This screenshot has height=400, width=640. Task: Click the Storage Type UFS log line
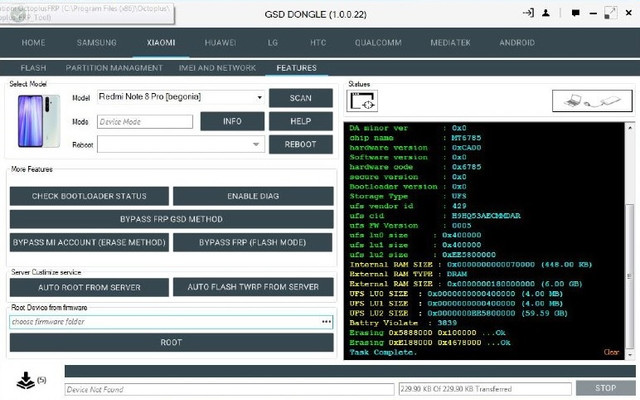pos(408,196)
